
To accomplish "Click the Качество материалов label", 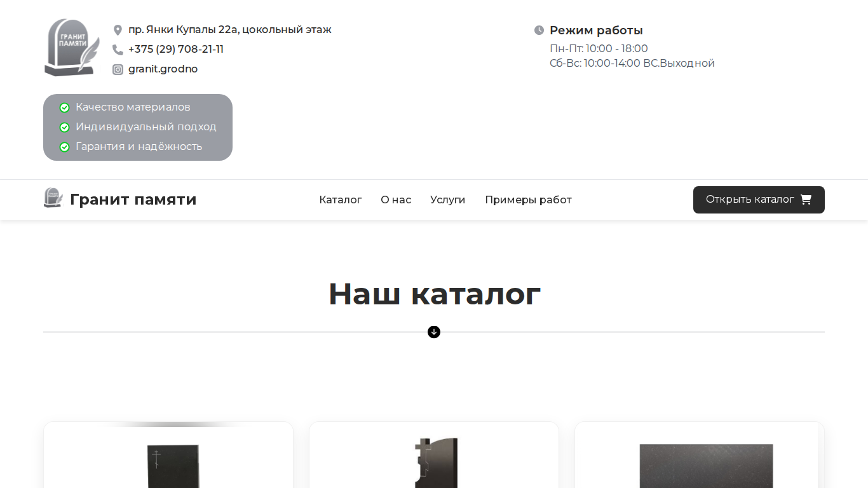I will (x=133, y=107).
